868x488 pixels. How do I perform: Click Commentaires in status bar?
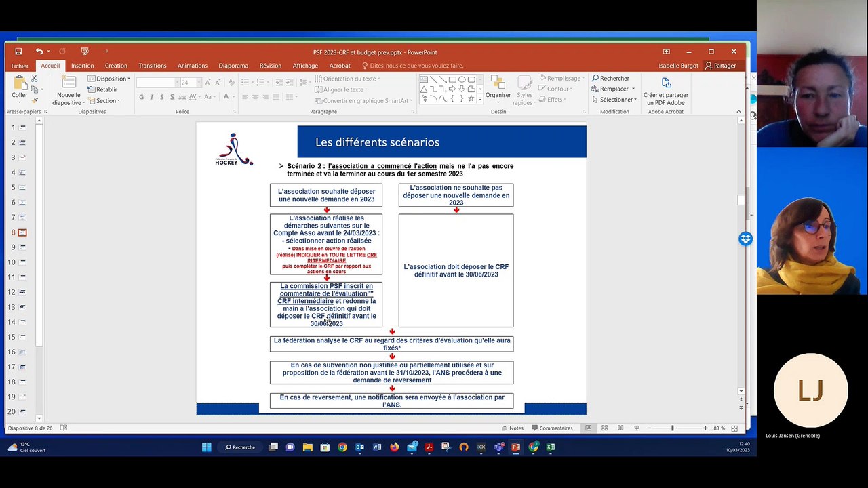552,428
